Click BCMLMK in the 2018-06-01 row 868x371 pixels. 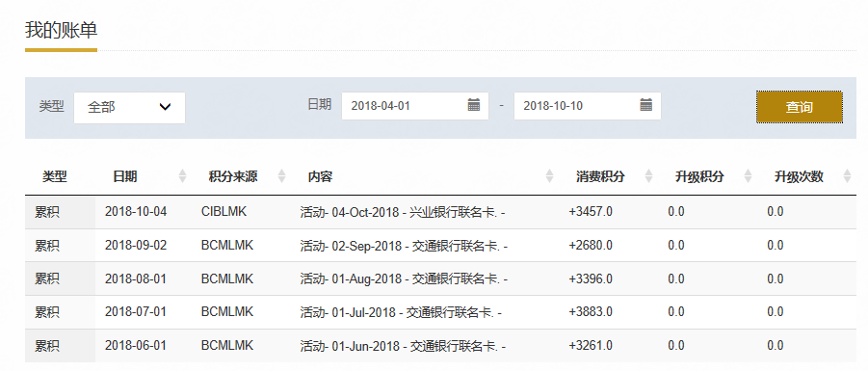tap(227, 346)
